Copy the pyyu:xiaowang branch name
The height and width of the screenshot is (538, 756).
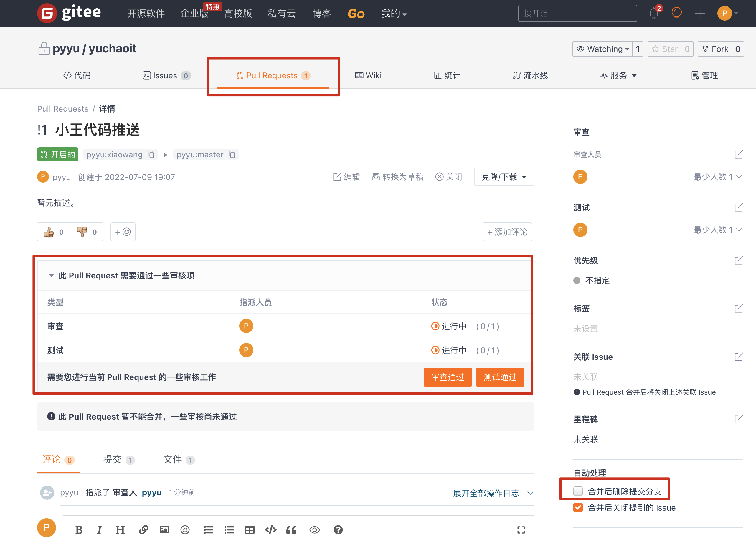click(151, 154)
